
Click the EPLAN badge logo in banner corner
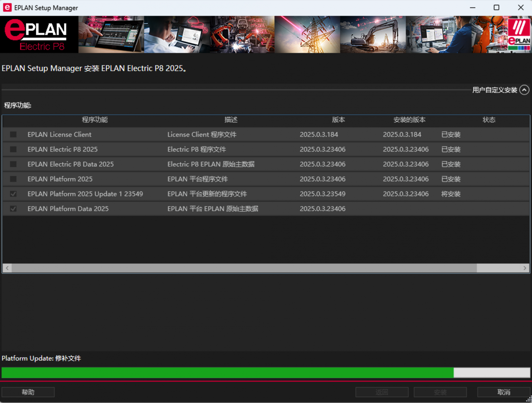point(518,35)
